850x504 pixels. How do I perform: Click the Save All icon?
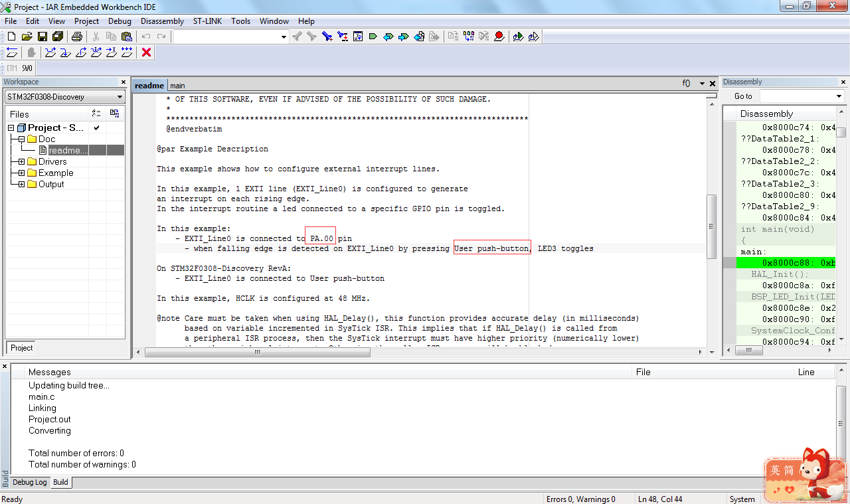point(58,37)
